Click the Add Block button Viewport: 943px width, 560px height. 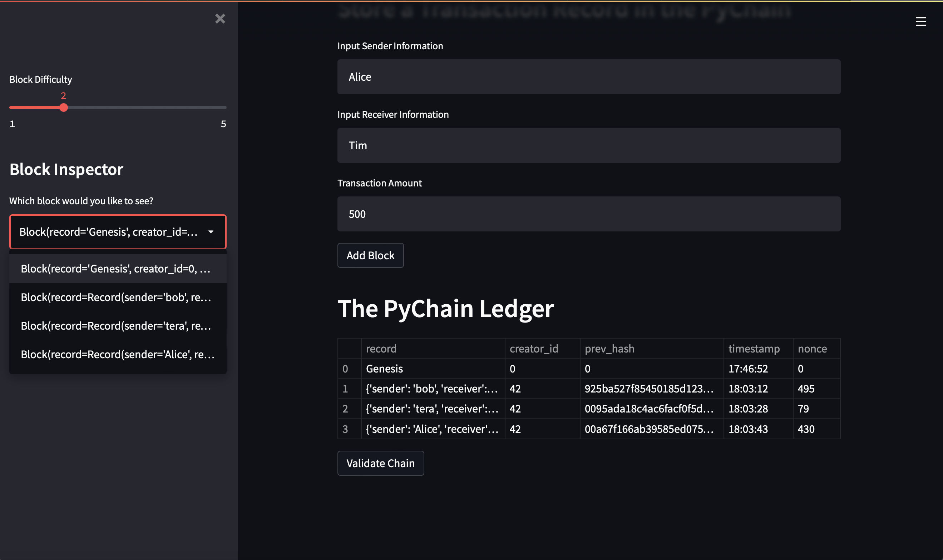tap(370, 255)
